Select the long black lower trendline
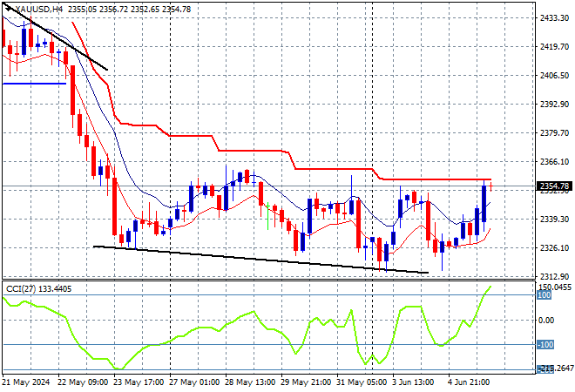 pyautogui.click(x=260, y=260)
